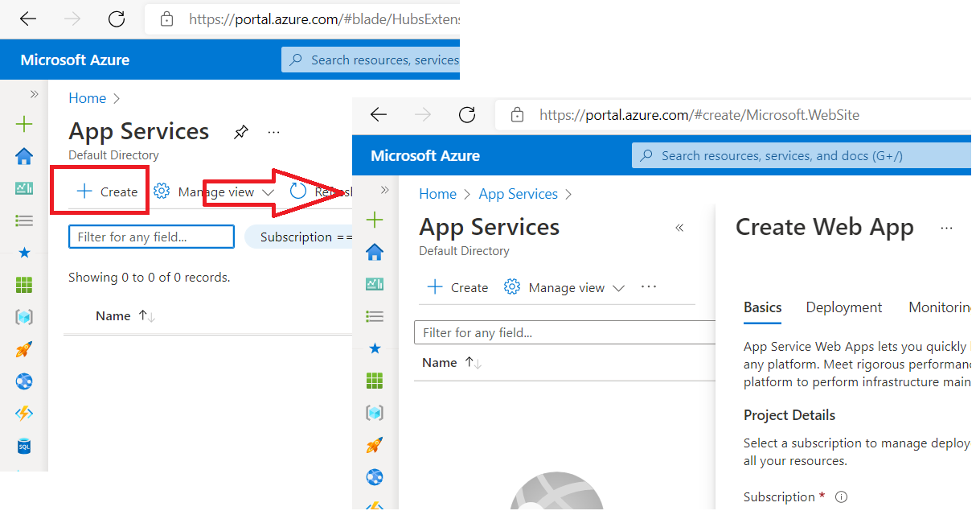Screen dimensions: 980x519
Task: Collapse the App Services list pane in the front window
Action: [679, 228]
